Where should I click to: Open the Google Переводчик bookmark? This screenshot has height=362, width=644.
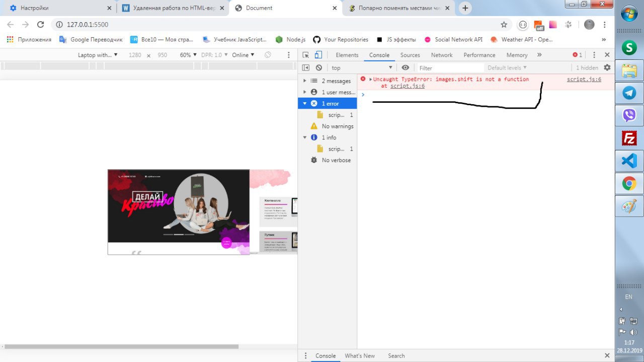click(91, 39)
